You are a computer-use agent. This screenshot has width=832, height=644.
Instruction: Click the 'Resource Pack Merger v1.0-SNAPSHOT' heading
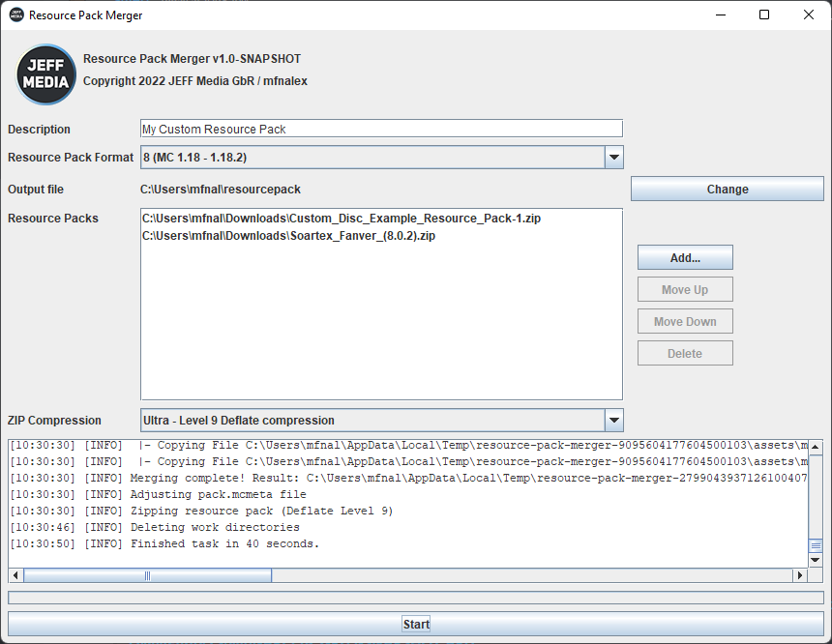tap(193, 59)
